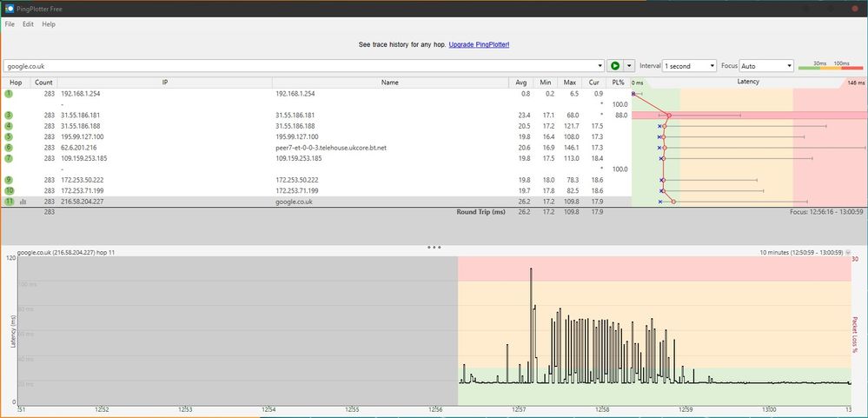The height and width of the screenshot is (418, 868).
Task: Open dropdown arrow next to play button
Action: (x=629, y=66)
